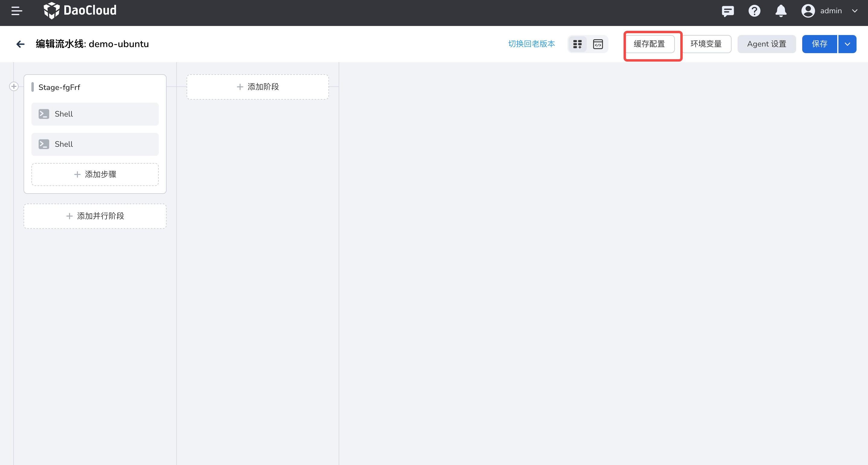868x465 pixels.
Task: Open the notifications bell
Action: (781, 11)
